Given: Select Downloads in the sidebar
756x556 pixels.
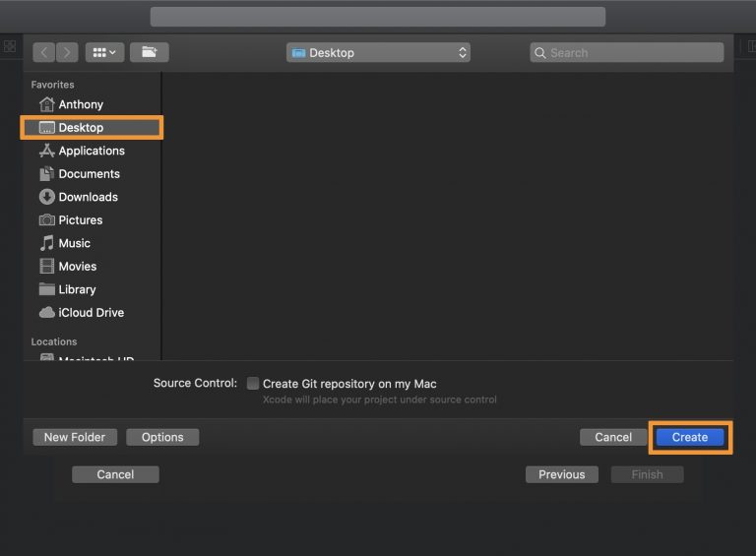Looking at the screenshot, I should pyautogui.click(x=92, y=197).
